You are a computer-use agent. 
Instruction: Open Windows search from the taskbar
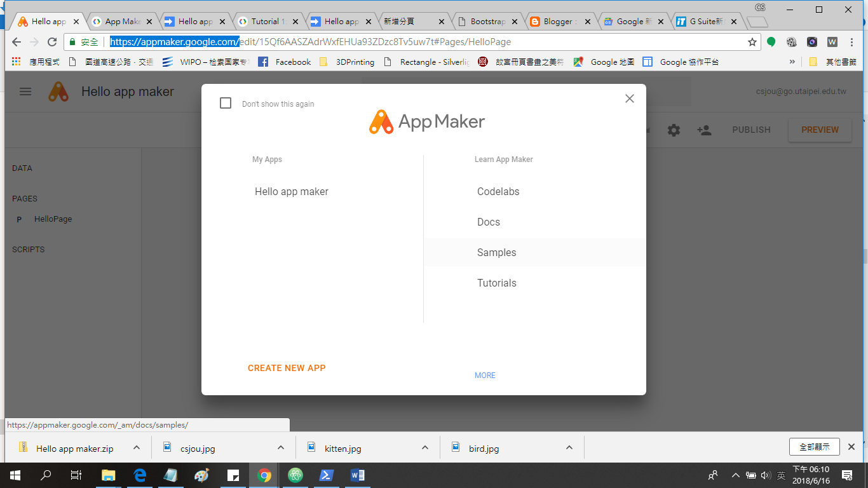click(46, 475)
